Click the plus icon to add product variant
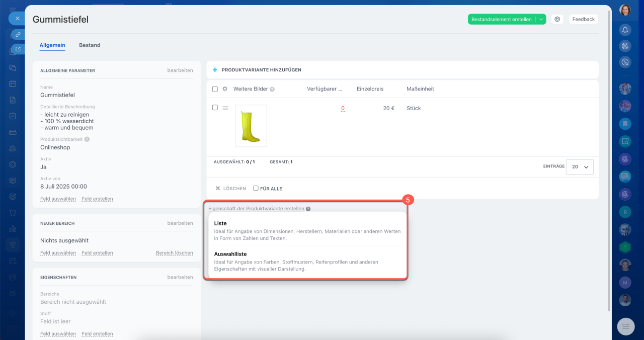 tap(215, 70)
